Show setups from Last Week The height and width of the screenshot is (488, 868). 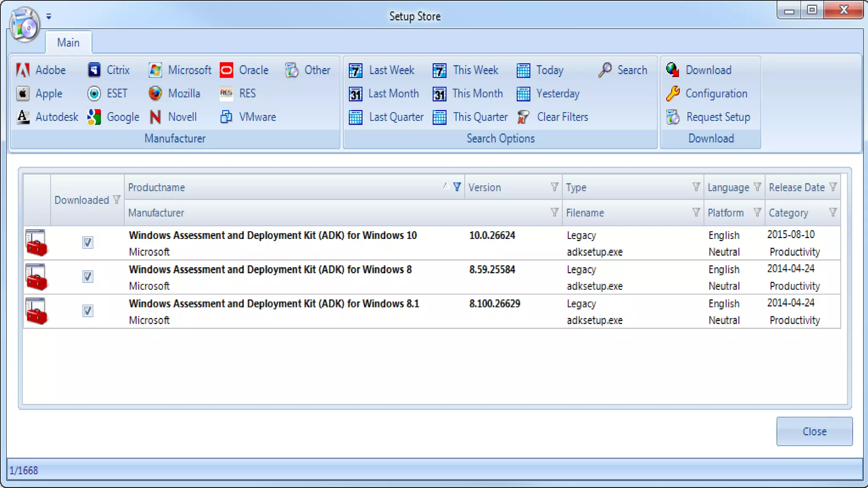pos(381,70)
